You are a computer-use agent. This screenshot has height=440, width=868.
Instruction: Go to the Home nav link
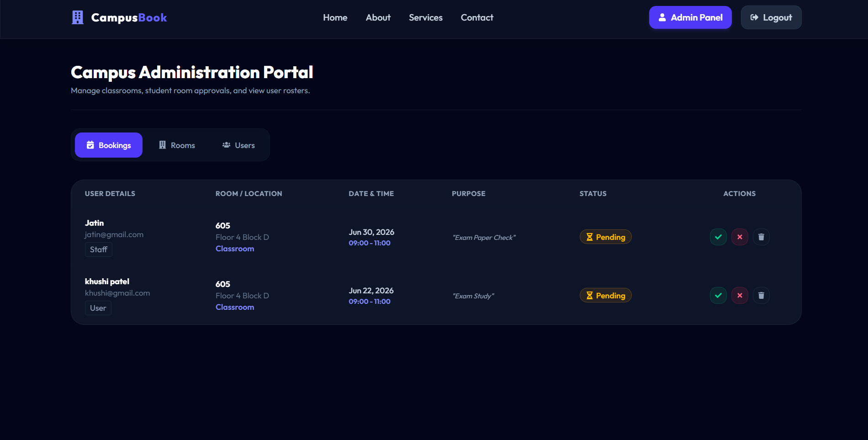(335, 17)
